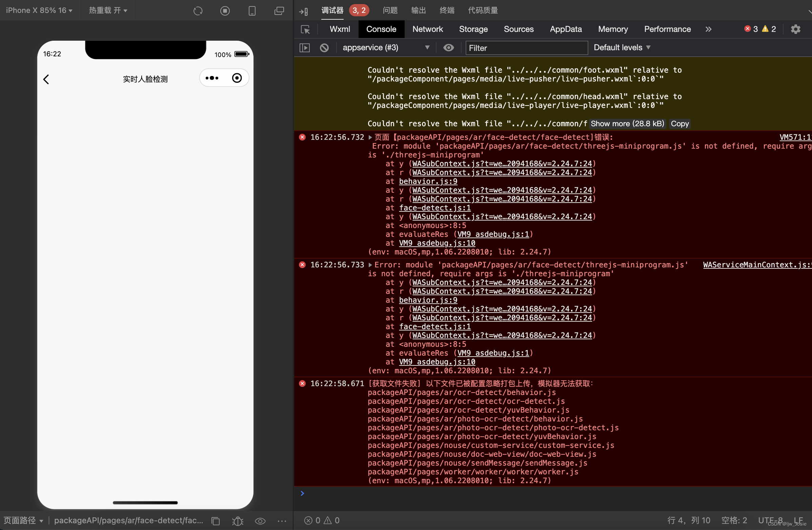812x530 pixels.
Task: Expand the 16:22:56.733 error entry triangle
Action: click(370, 265)
